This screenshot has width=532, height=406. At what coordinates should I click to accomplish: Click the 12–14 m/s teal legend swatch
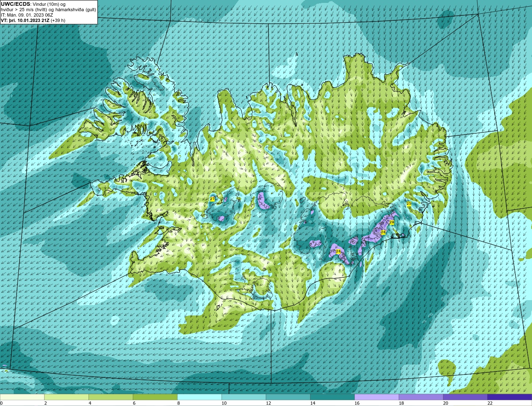(288, 397)
